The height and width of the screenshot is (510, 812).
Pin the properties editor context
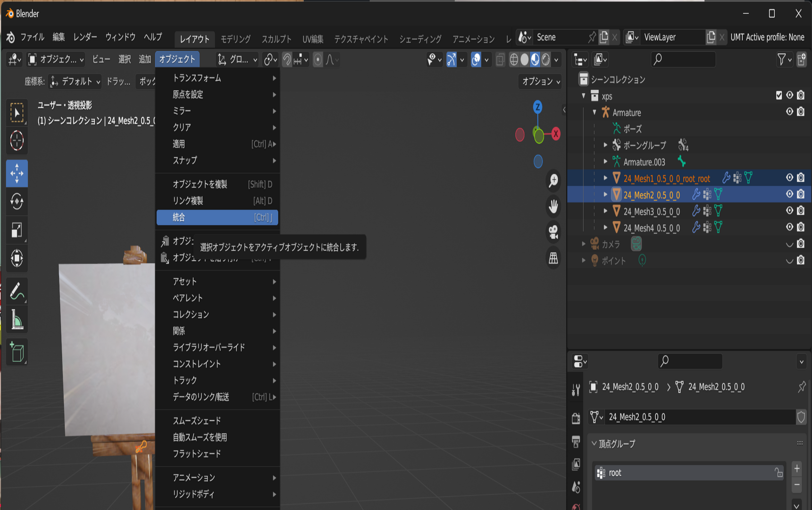coord(802,387)
